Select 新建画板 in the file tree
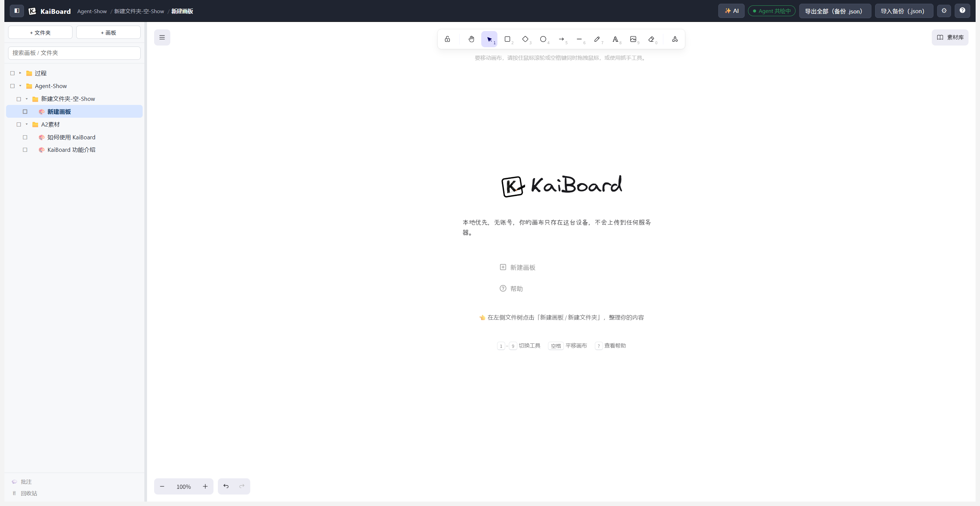This screenshot has height=506, width=980. [x=75, y=111]
